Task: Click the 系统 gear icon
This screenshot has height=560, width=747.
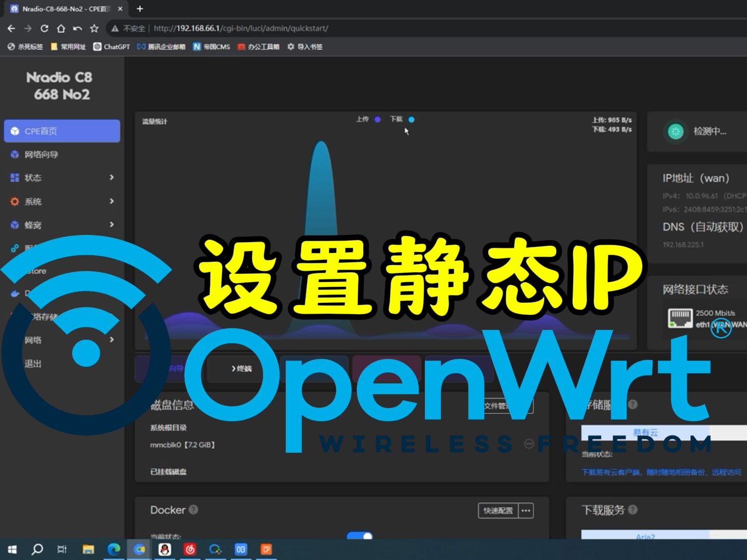Action: click(x=15, y=201)
